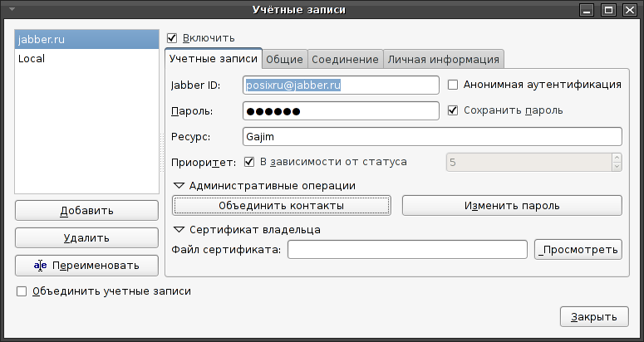
Task: Decrease priority with spinner down arrow
Action: coord(617,167)
